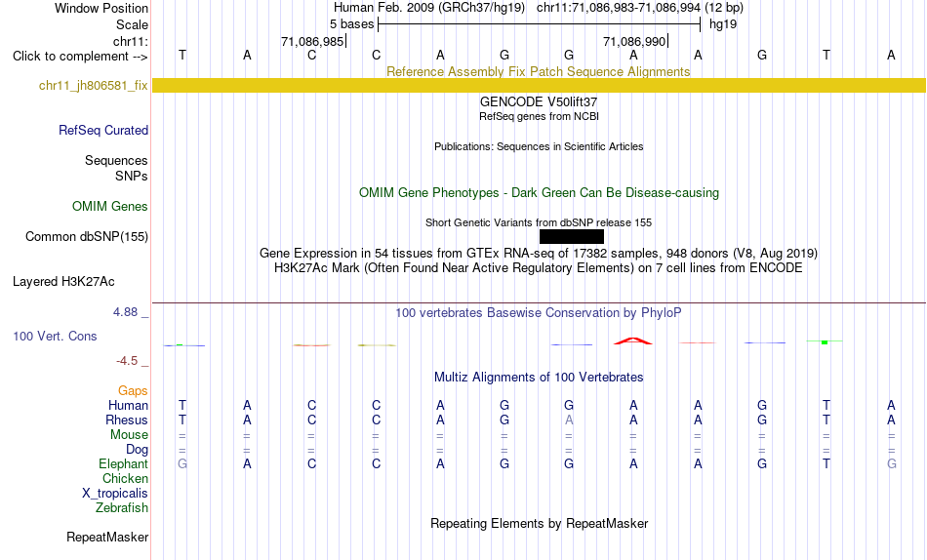
Task: Open '100 vertebrates Basewise Conservation by PhyloP' title
Action: pos(539,313)
